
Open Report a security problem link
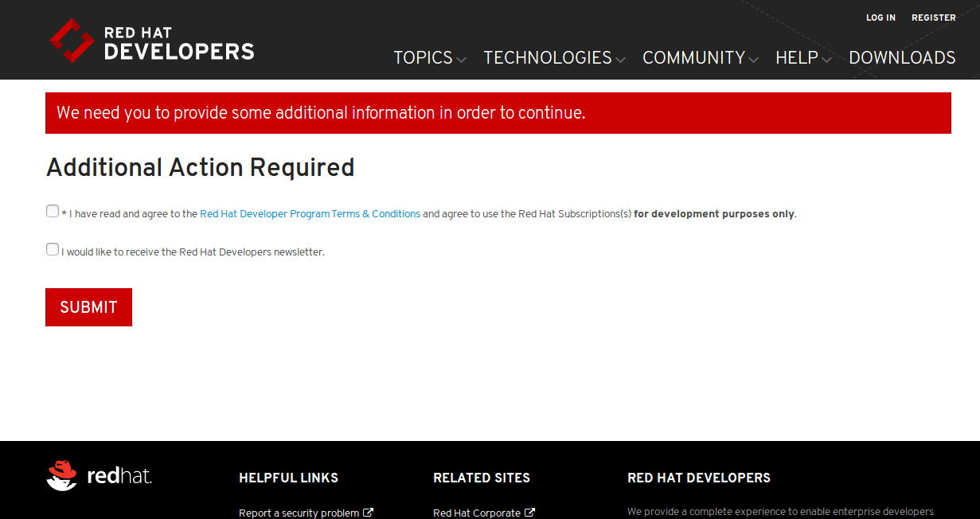click(299, 513)
